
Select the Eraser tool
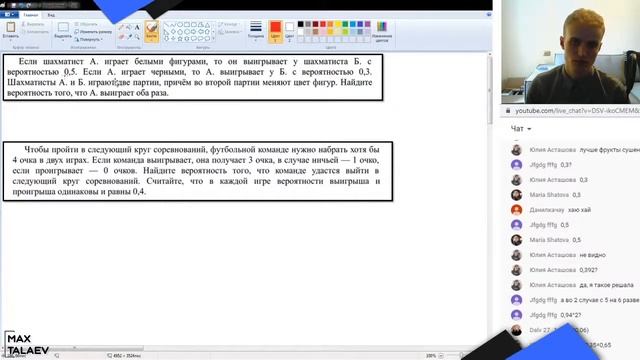pyautogui.click(x=121, y=37)
